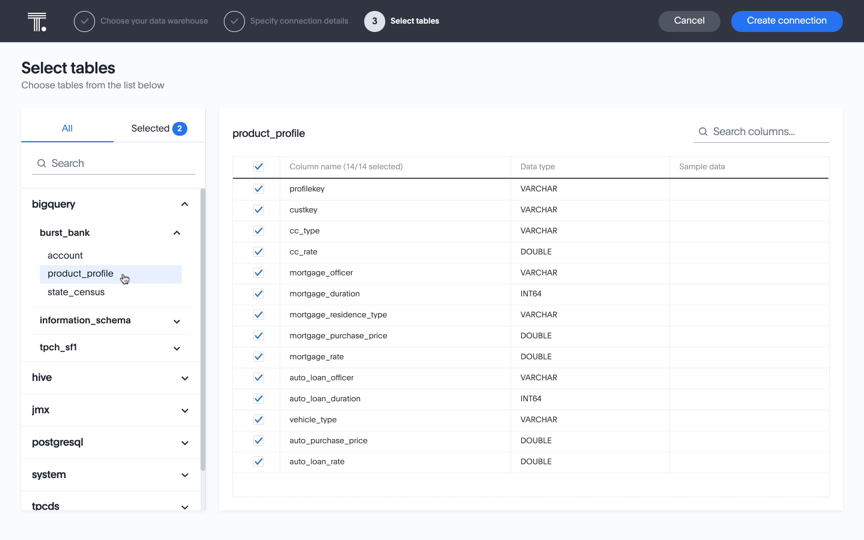The width and height of the screenshot is (864, 540).
Task: Collapse the bigquery connection node
Action: (184, 204)
